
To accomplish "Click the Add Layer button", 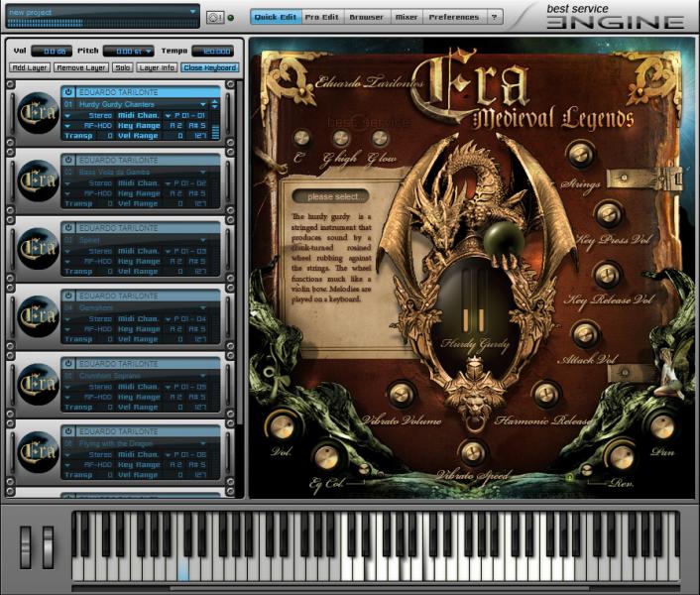I will point(30,67).
